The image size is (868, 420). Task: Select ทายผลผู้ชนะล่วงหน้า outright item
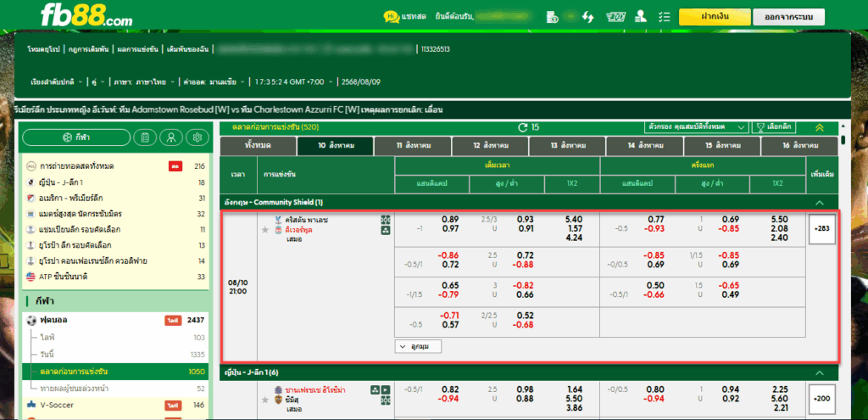click(x=115, y=389)
